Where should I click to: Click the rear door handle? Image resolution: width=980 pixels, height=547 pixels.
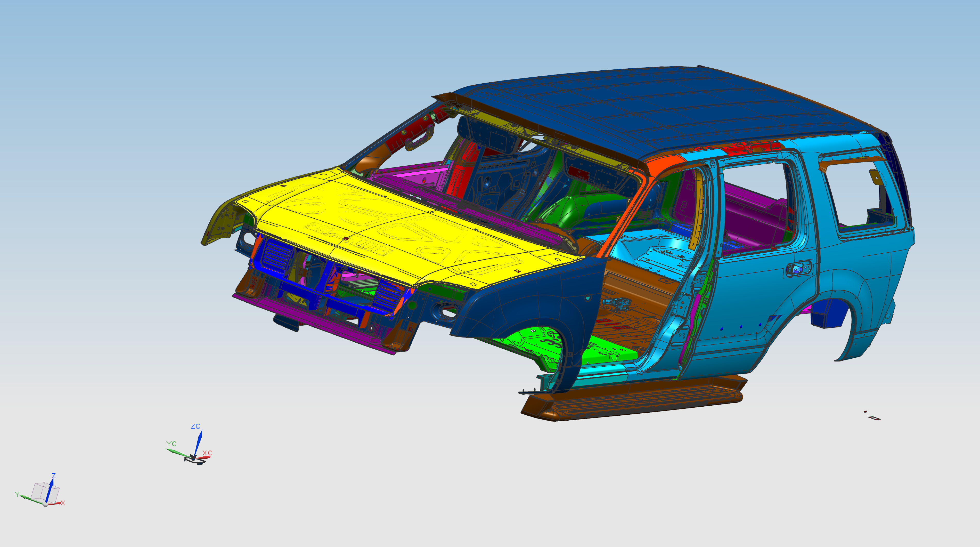[x=798, y=269]
